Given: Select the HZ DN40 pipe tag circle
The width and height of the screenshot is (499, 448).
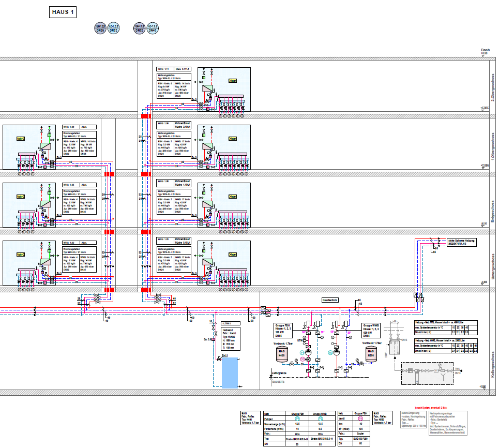Looking at the screenshot, I should pos(153,28).
